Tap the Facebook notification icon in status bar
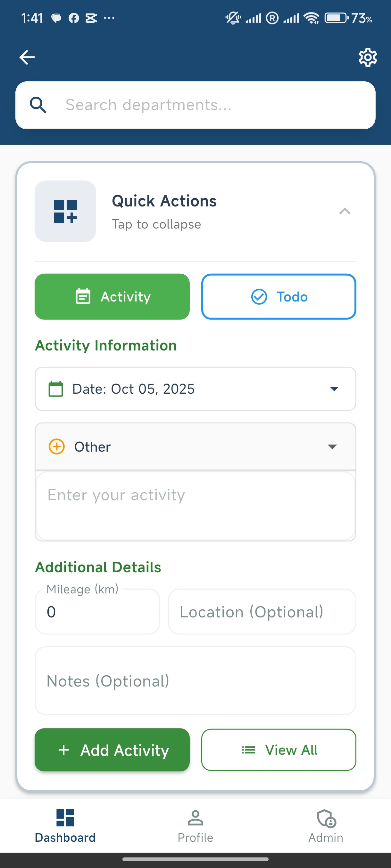This screenshot has width=391, height=868. 73,18
